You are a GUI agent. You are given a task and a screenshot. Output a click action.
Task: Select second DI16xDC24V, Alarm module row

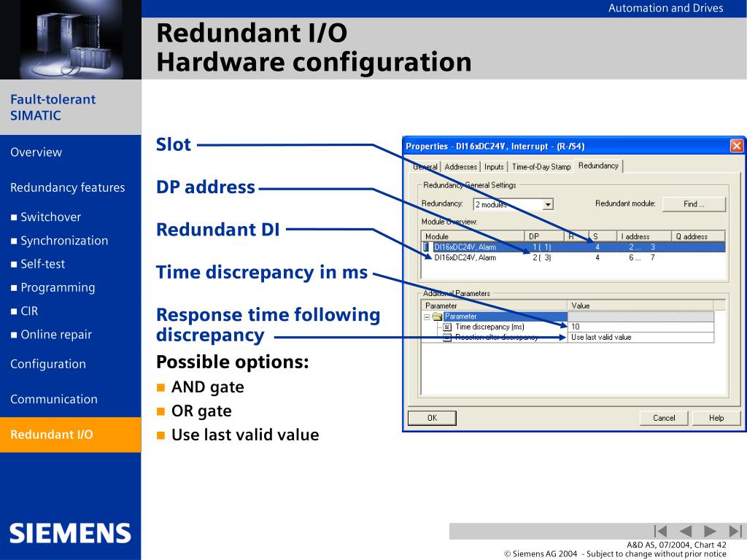click(573, 257)
